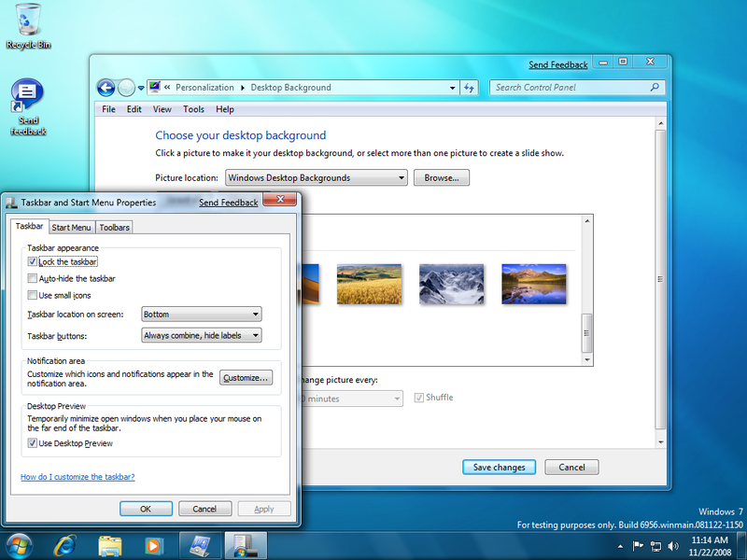Image resolution: width=747 pixels, height=560 pixels.
Task: Check Use small icons
Action: [34, 295]
